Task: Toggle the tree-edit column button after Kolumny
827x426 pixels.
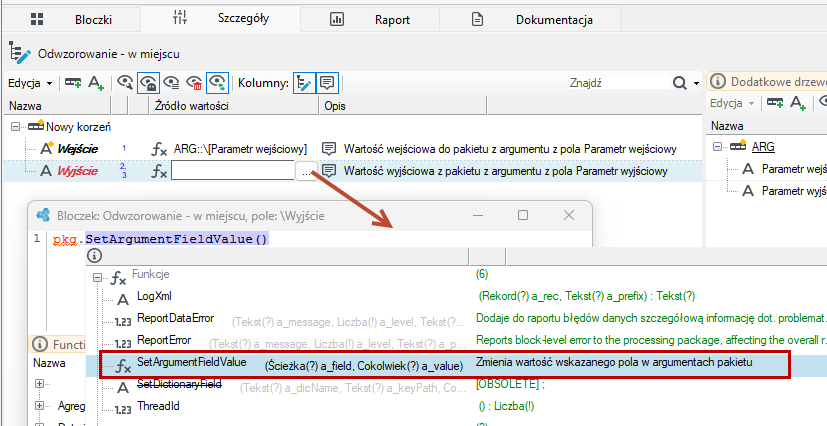Action: pos(304,83)
